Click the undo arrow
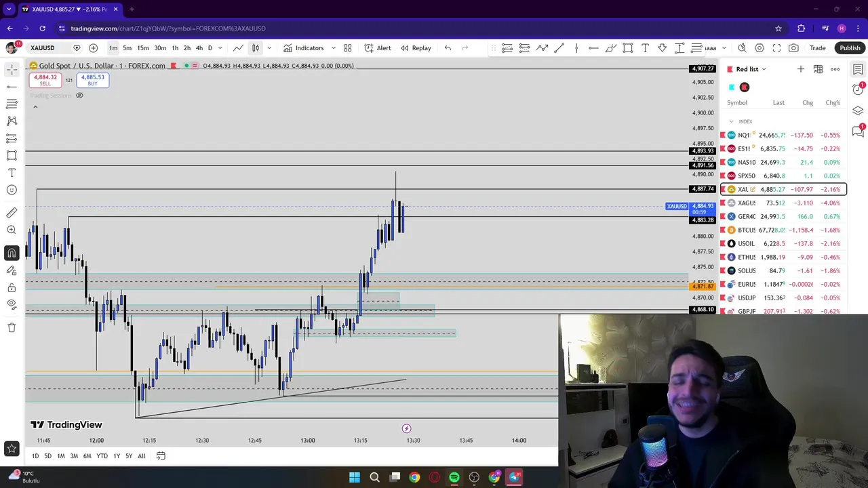Screen dimensions: 868x488 448,48
